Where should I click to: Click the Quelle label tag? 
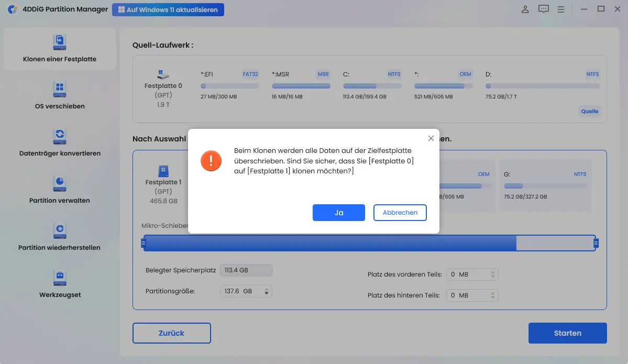pos(590,112)
